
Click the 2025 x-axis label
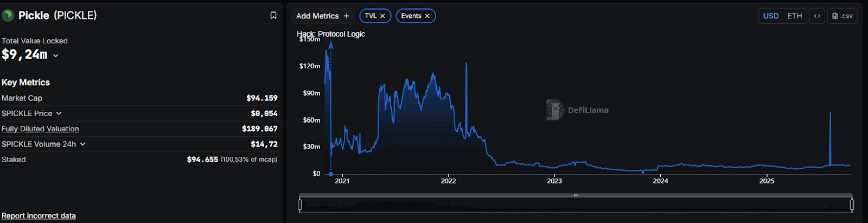point(767,181)
